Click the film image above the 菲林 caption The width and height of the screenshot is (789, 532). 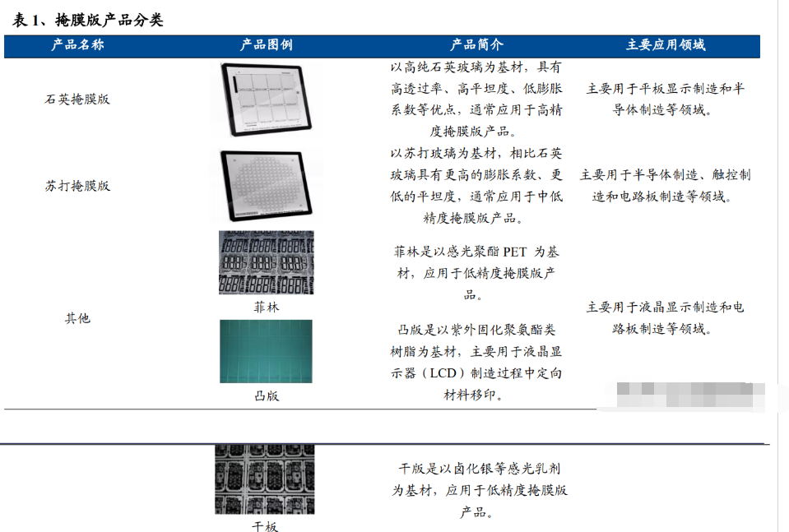point(266,262)
